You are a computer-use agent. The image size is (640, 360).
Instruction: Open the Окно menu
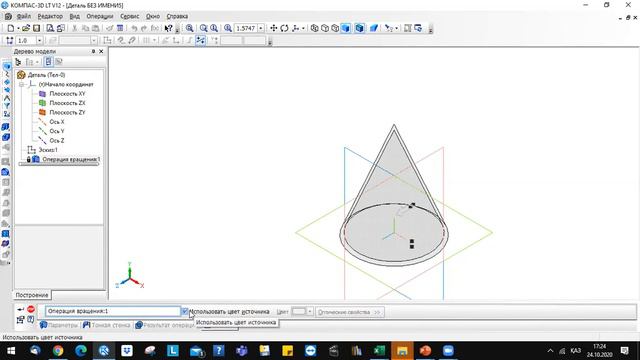pyautogui.click(x=153, y=16)
